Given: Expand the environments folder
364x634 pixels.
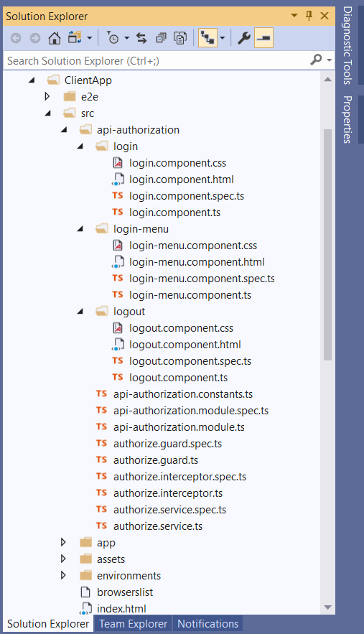Looking at the screenshot, I should (x=63, y=575).
